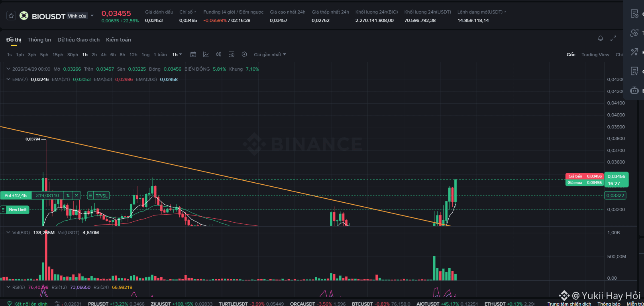Choose the 1ng timeframe
The width and height of the screenshot is (644, 306).
pos(145,55)
